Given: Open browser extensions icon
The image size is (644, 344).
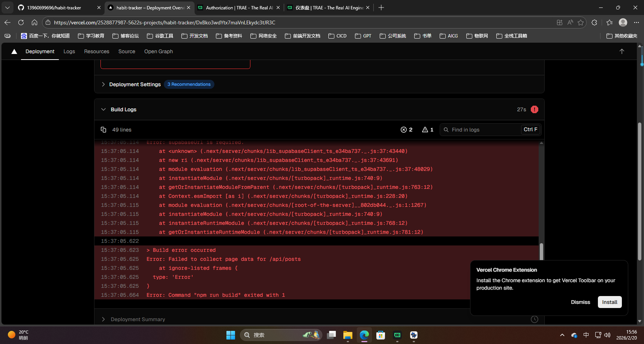Looking at the screenshot, I should point(594,22).
